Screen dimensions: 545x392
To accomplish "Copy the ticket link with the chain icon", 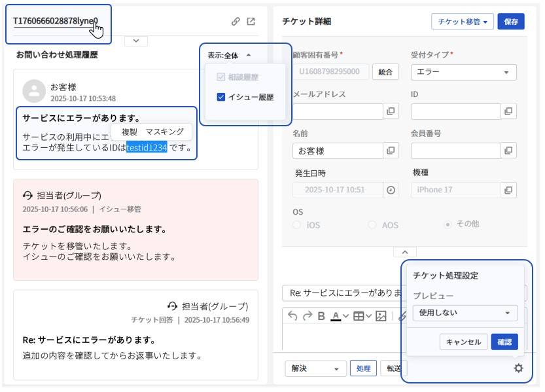I will pos(236,22).
